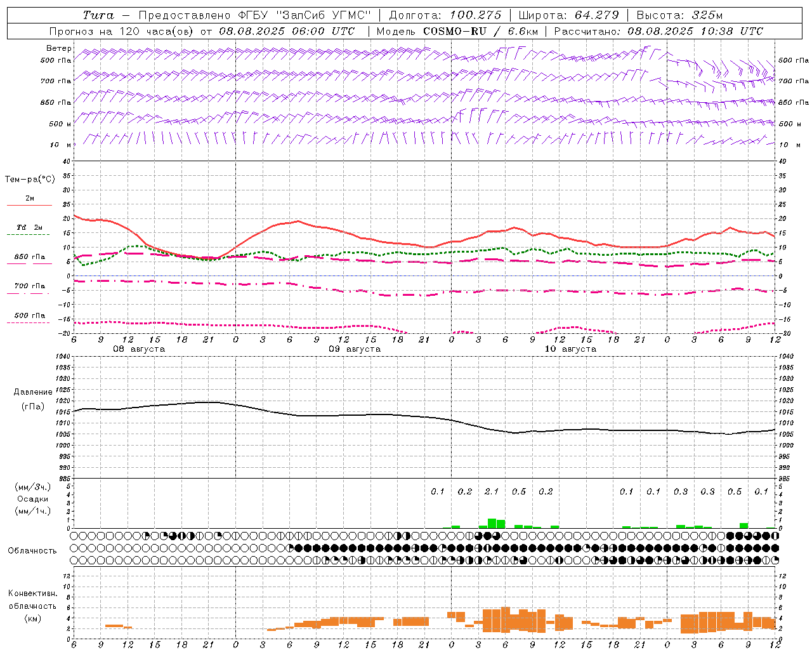Click red solid line sample under '2м' legend

point(29,205)
